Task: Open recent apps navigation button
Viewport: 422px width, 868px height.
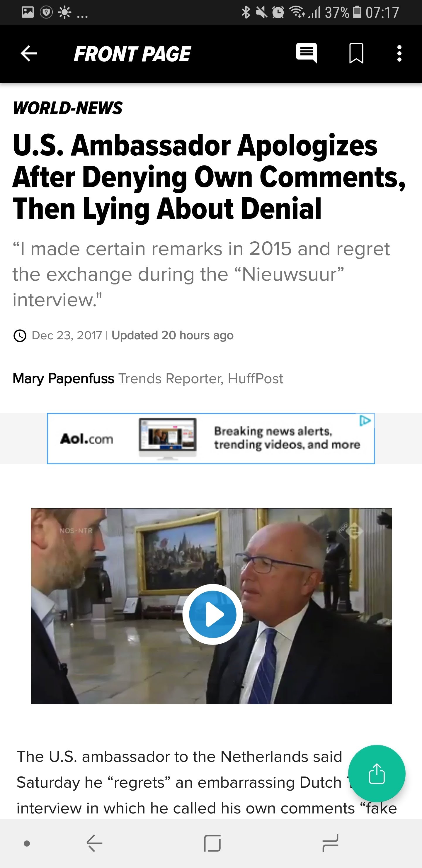Action: tap(330, 843)
